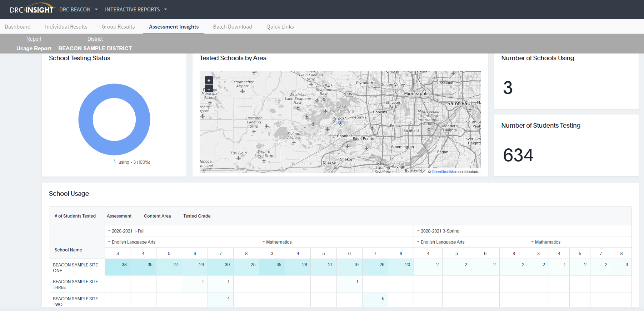The image size is (644, 311).
Task: Click the Content Area pivot field
Action: point(158,216)
